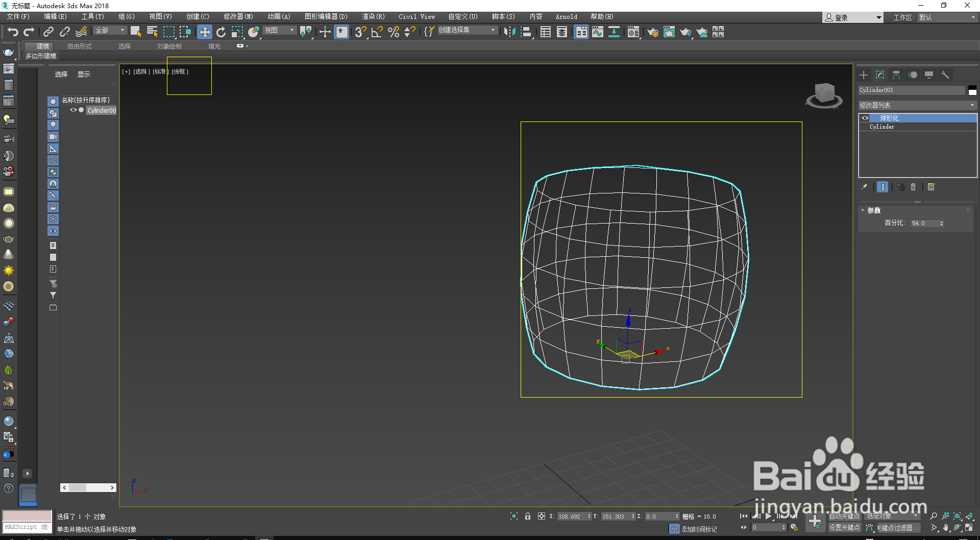The image size is (980, 540).
Task: Collapse the 参数 rollout
Action: (873, 210)
